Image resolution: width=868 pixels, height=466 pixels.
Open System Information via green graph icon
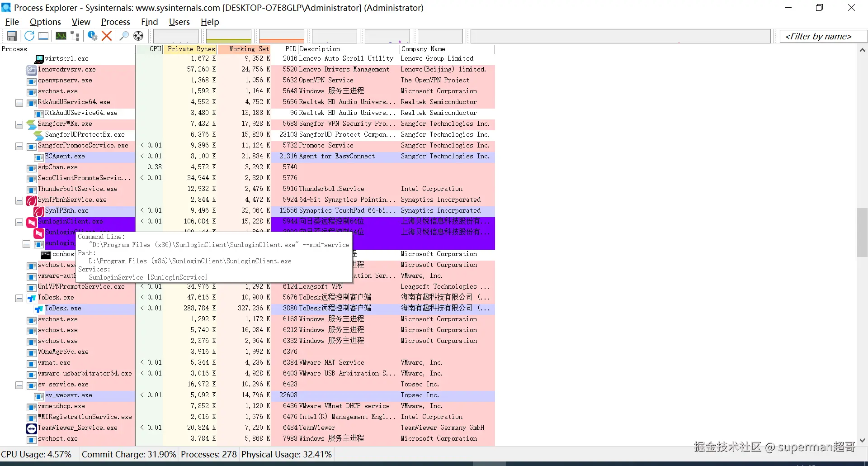(x=61, y=36)
